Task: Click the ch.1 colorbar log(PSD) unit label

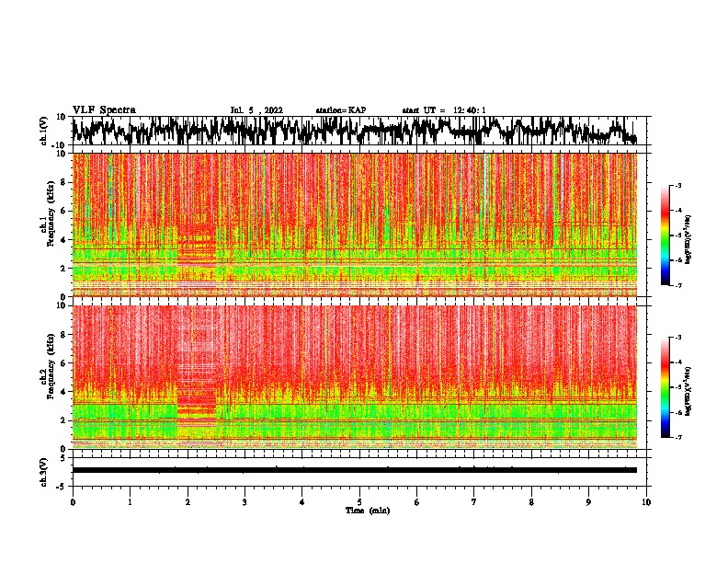Action: 688,239
